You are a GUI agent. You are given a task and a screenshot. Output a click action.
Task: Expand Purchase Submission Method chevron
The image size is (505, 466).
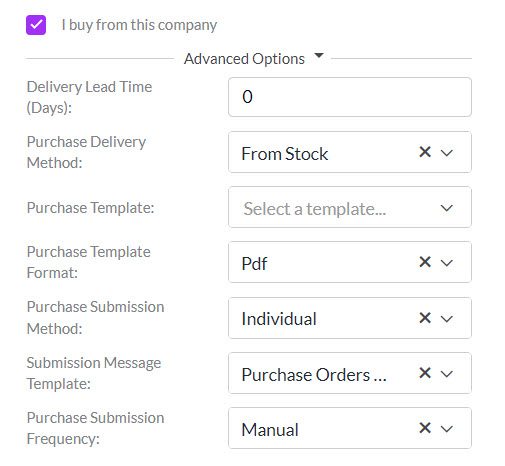[x=446, y=319]
